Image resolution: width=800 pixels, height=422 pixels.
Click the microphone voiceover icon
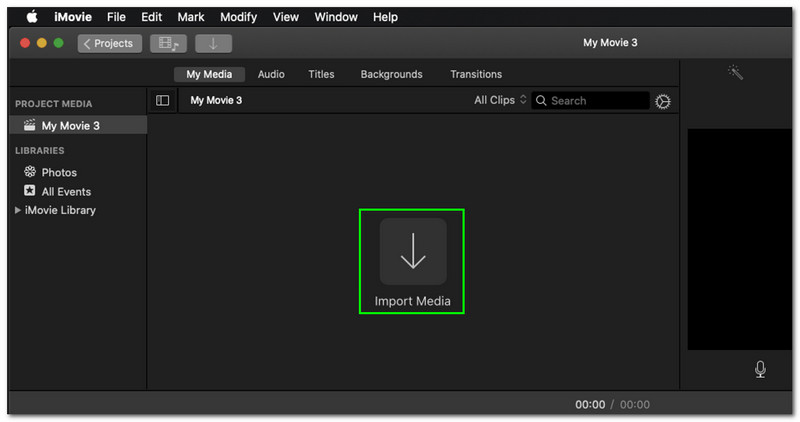[x=760, y=369]
